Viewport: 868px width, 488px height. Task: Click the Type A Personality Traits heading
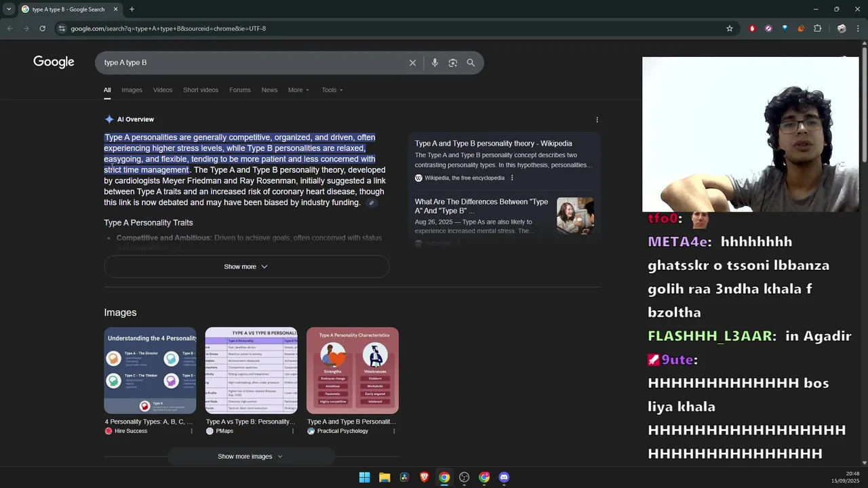[x=149, y=222]
